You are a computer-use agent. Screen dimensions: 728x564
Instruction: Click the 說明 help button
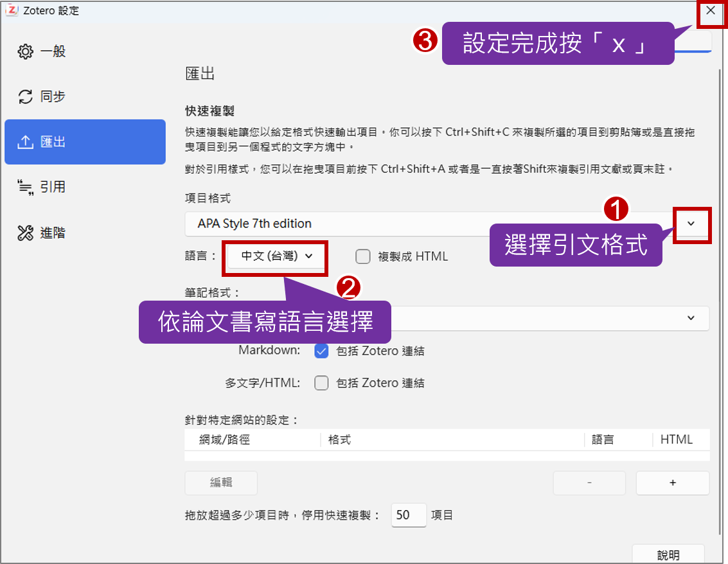668,555
